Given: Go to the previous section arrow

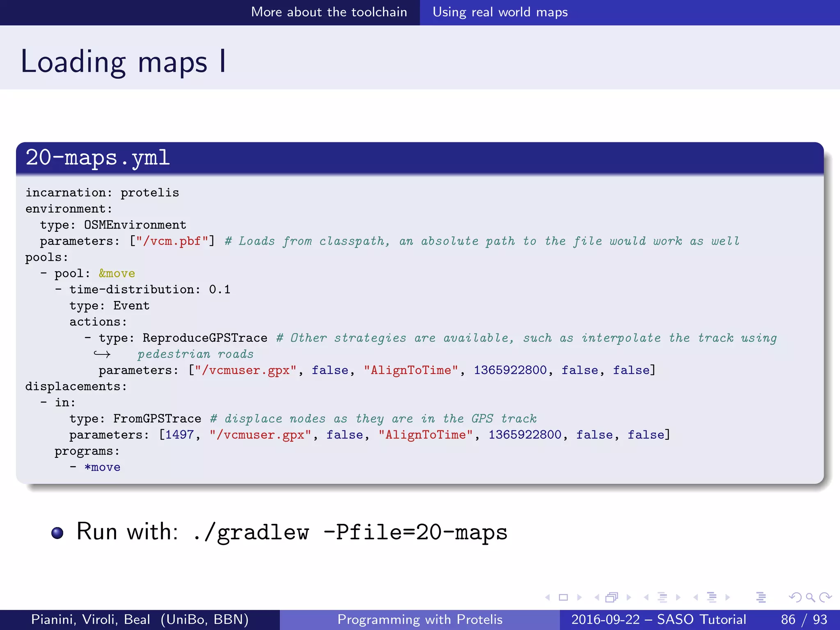Looking at the screenshot, I should pos(696,598).
